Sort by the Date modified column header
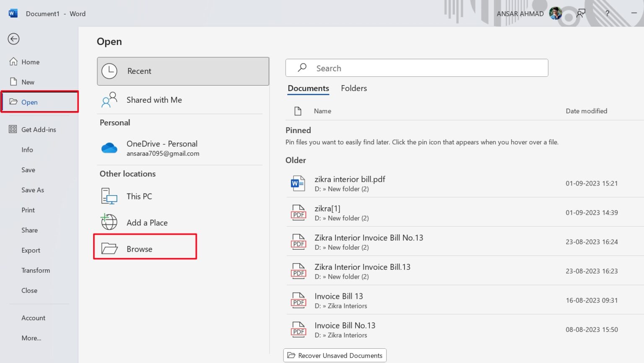Image resolution: width=644 pixels, height=363 pixels. pos(586,111)
